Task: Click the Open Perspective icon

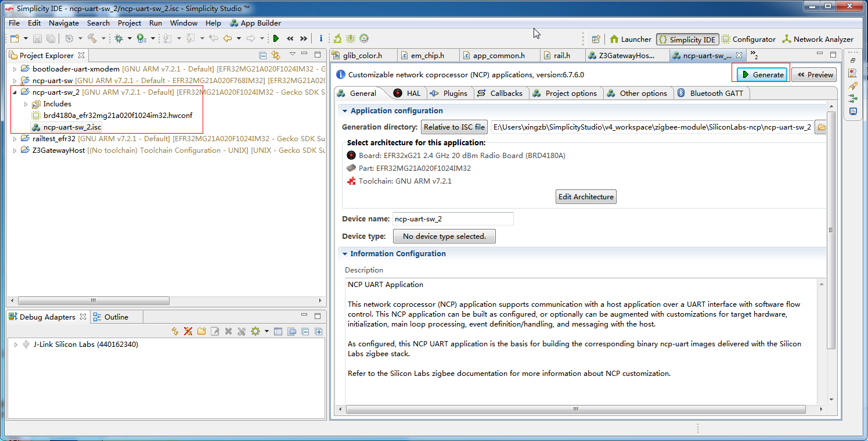Action: coord(596,40)
